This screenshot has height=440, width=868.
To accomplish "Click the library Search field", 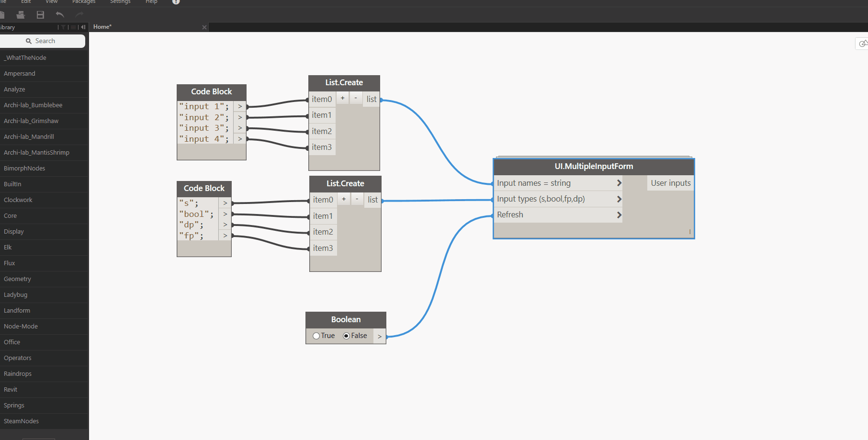I will [42, 41].
